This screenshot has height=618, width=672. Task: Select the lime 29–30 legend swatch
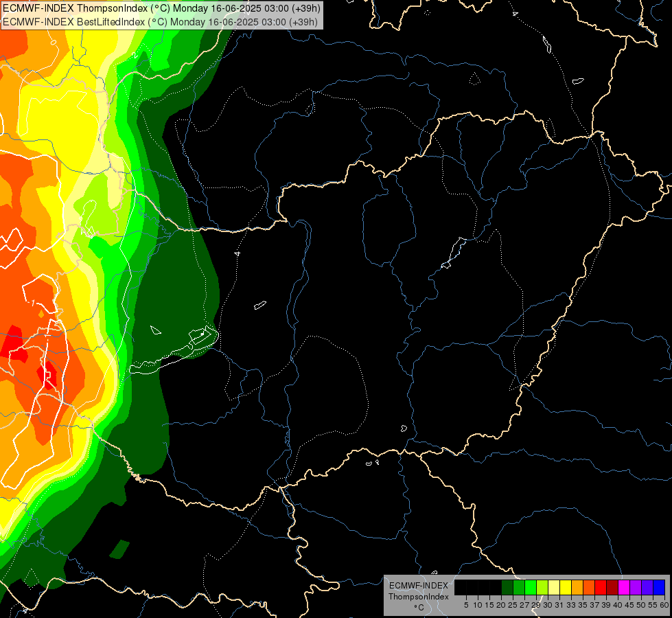542,588
